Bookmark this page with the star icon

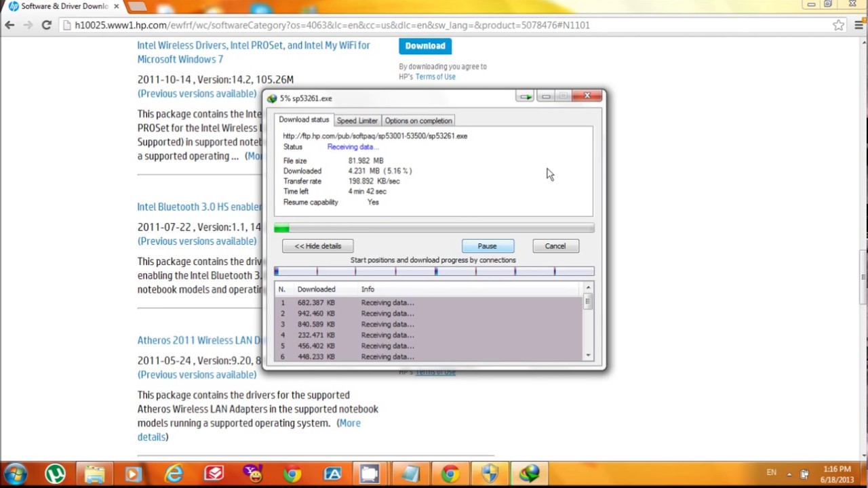click(x=839, y=25)
